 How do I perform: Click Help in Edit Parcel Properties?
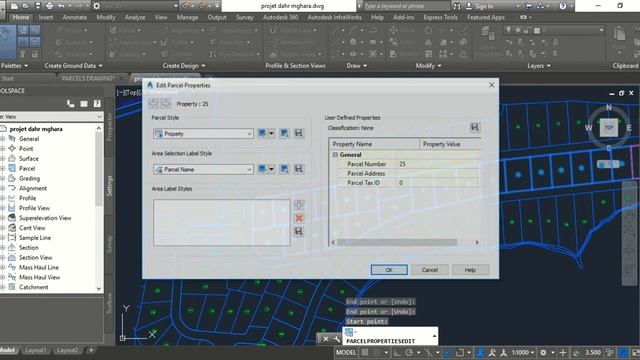tap(470, 270)
